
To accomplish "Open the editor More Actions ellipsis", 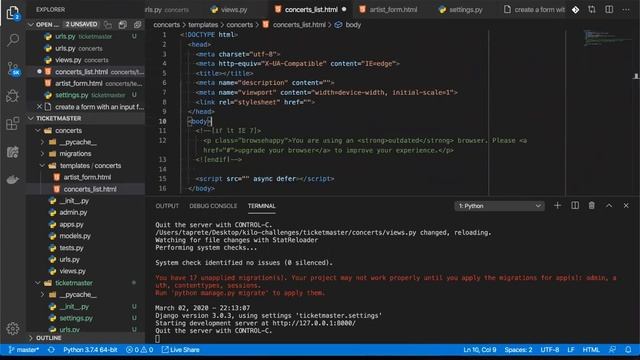I will pos(626,9).
